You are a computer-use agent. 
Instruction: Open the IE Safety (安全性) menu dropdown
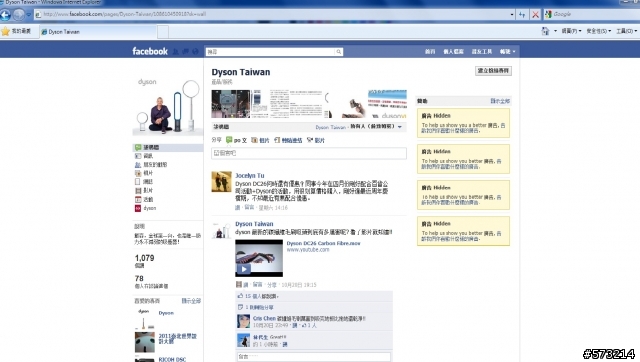click(x=598, y=31)
